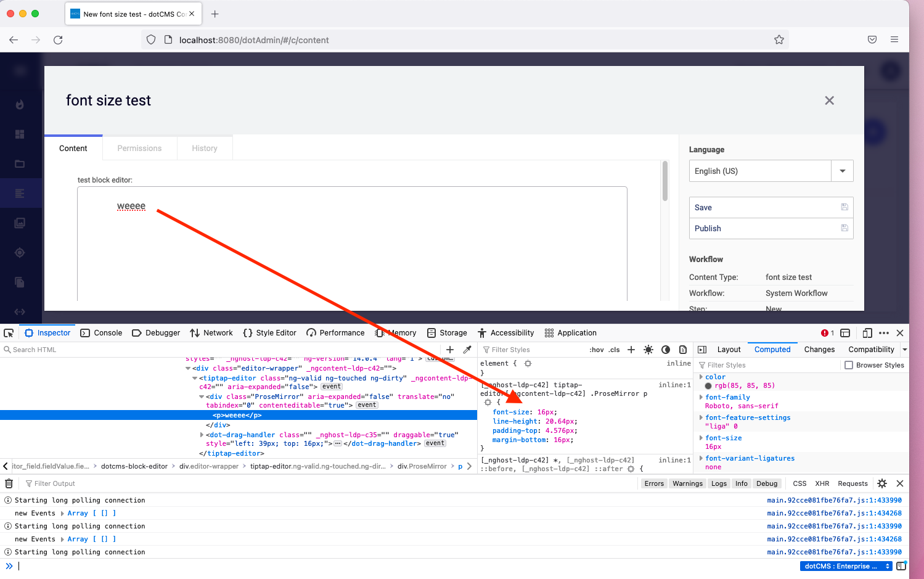Screen dimensions: 924x579
Task: Expand font-family in the Computed panel
Action: pos(701,397)
